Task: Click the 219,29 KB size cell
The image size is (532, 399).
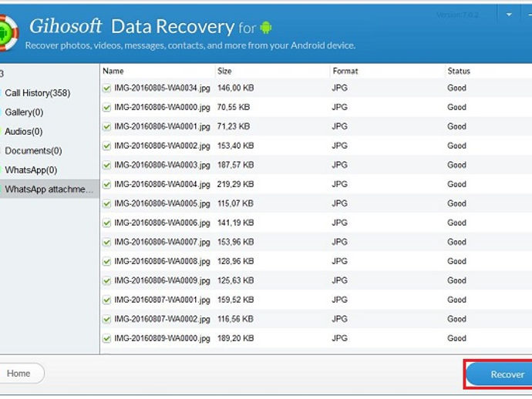Action: pos(235,184)
